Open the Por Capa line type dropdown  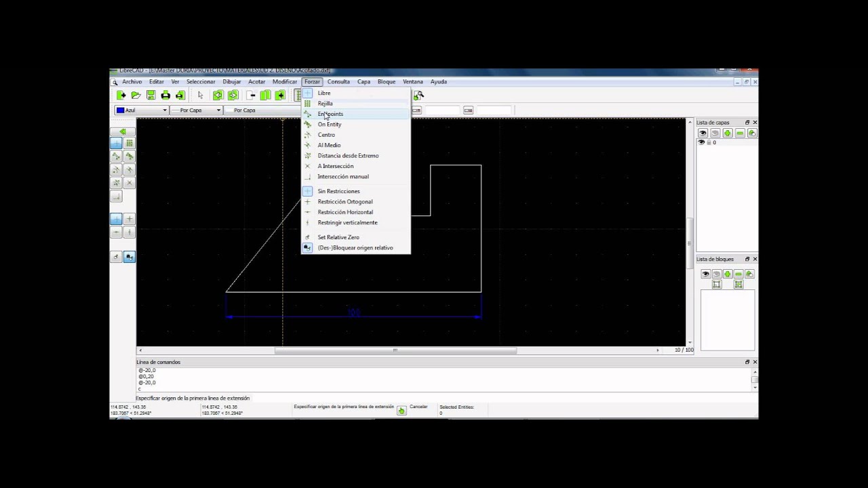pos(264,110)
